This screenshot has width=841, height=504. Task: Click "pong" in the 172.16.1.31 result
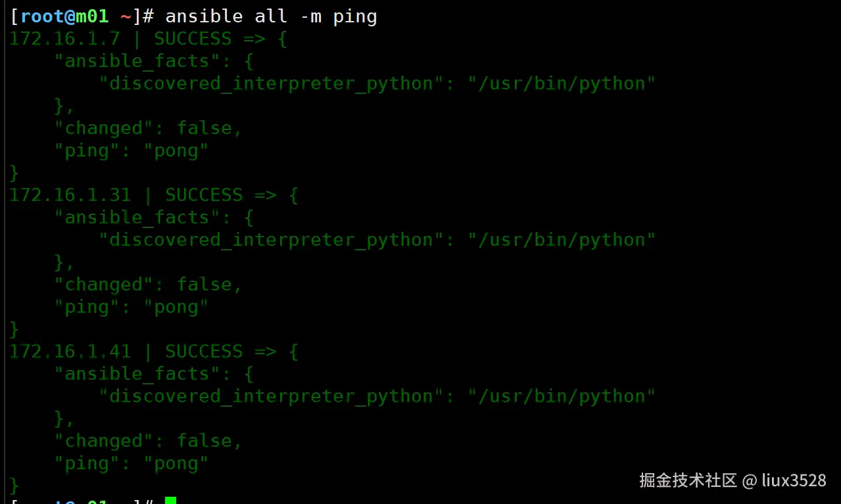pyautogui.click(x=176, y=307)
